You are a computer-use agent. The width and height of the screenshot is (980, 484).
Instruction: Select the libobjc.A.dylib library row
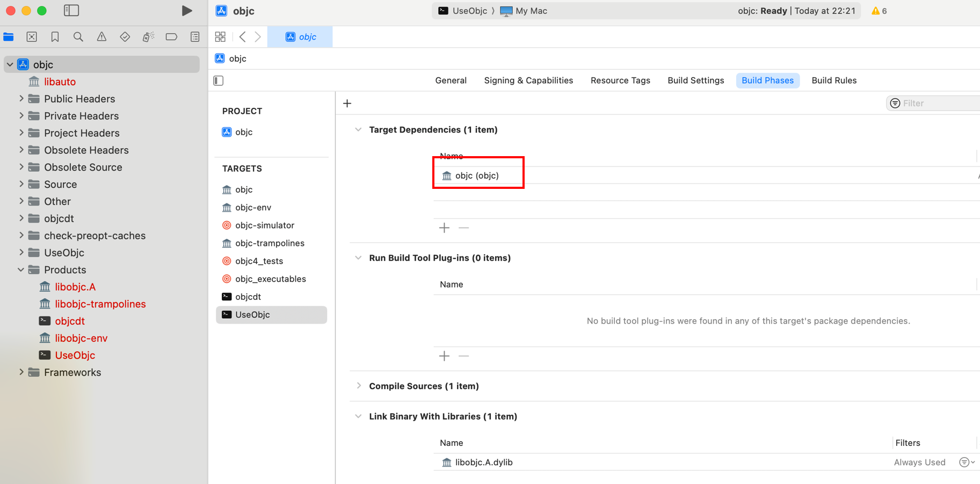[707, 463]
